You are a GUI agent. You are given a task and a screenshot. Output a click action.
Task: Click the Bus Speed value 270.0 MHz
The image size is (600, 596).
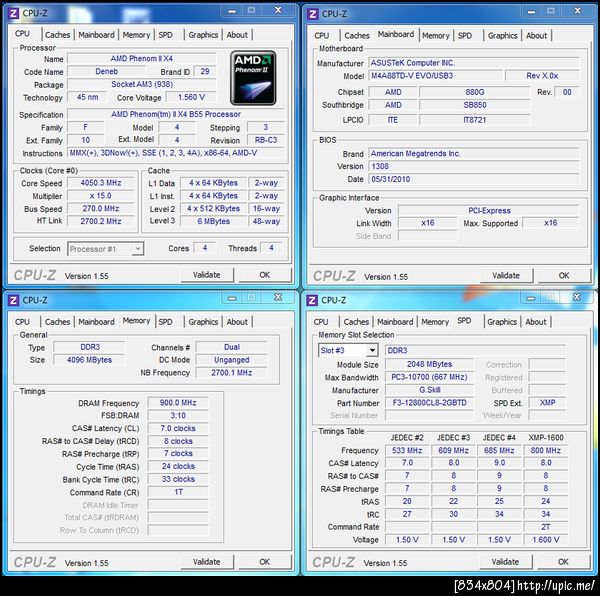coord(101,209)
